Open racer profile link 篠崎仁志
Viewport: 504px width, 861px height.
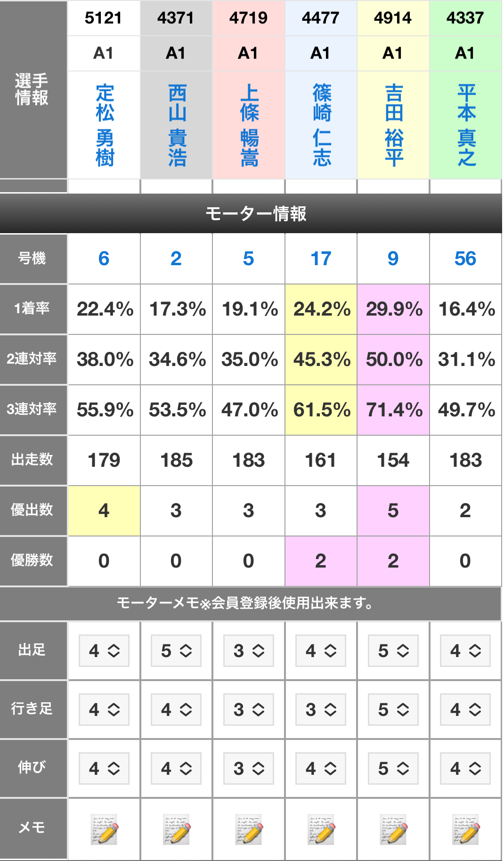point(322,125)
